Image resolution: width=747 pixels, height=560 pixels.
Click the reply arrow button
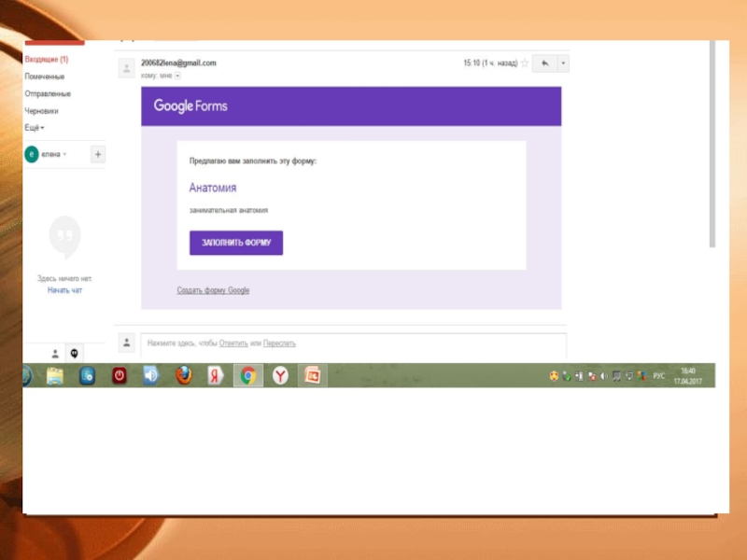[x=544, y=63]
